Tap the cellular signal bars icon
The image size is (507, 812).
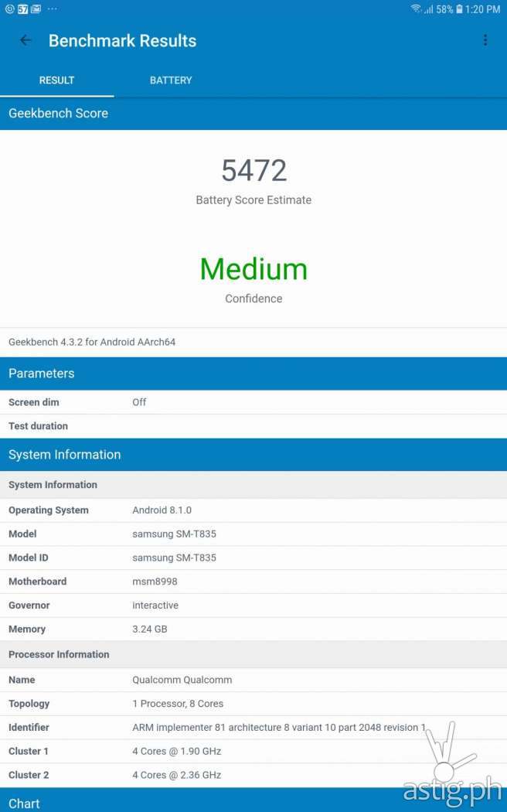tap(428, 9)
